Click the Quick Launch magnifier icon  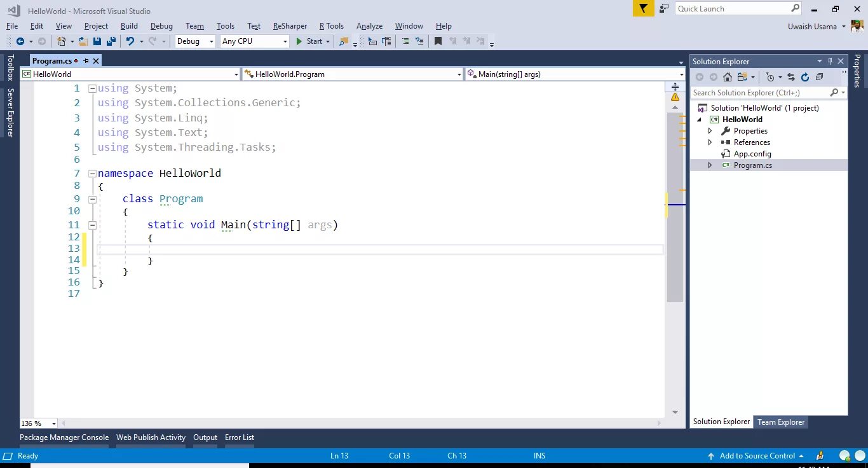click(x=795, y=8)
